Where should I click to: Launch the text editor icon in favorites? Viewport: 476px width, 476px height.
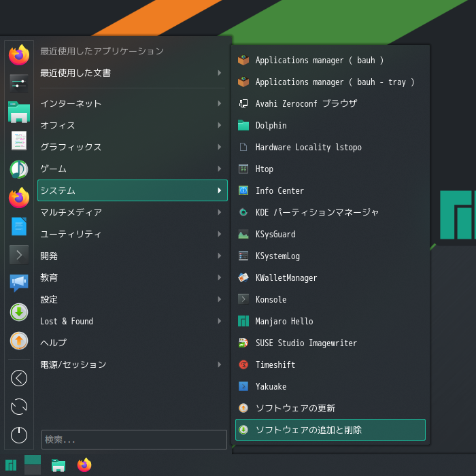[19, 141]
